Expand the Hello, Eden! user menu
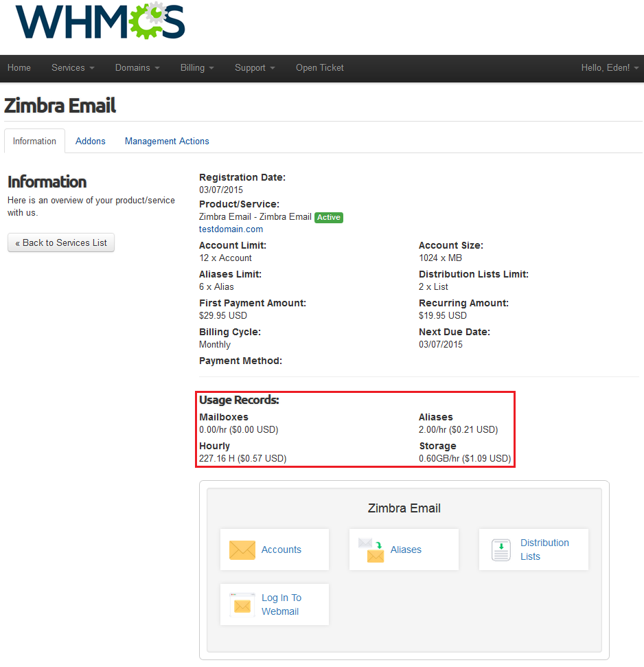The width and height of the screenshot is (644, 667). click(610, 67)
